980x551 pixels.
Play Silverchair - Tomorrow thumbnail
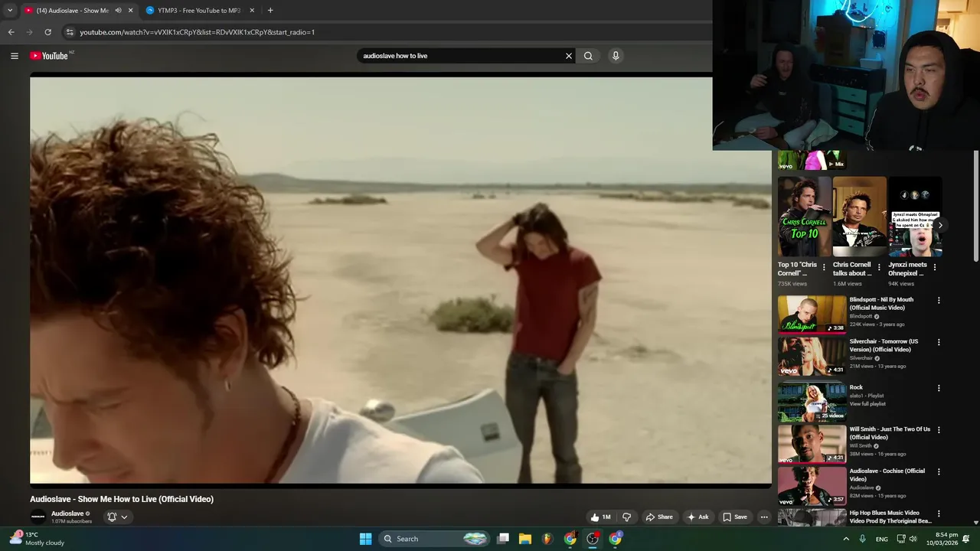tap(812, 357)
